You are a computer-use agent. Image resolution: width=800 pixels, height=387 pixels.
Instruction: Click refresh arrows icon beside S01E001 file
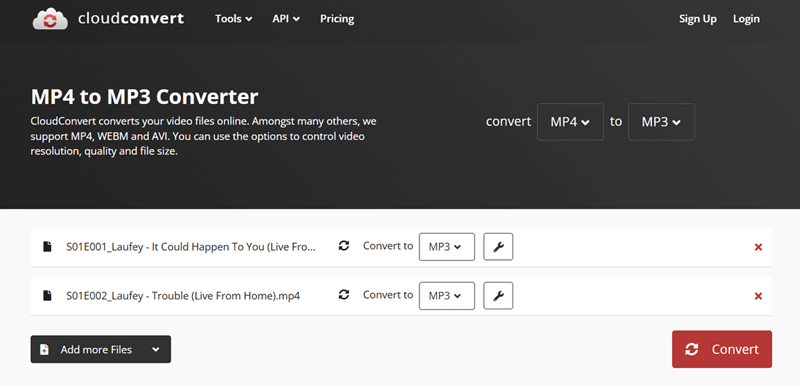pos(344,246)
